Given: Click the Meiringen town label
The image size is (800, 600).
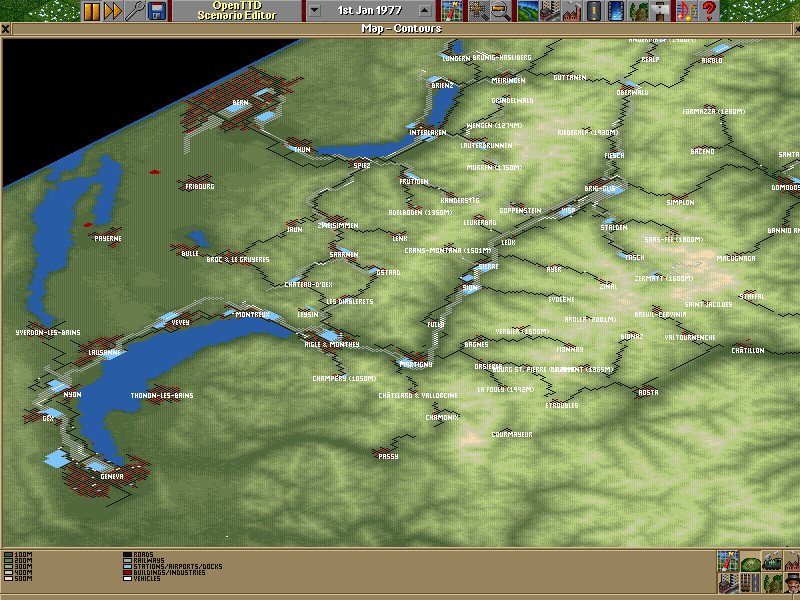Looking at the screenshot, I should coord(508,81).
